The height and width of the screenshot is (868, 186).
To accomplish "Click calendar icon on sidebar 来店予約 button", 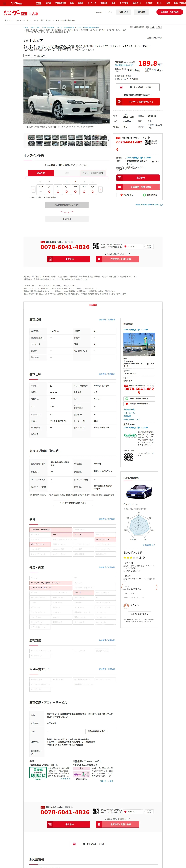I will [x=119, y=178].
